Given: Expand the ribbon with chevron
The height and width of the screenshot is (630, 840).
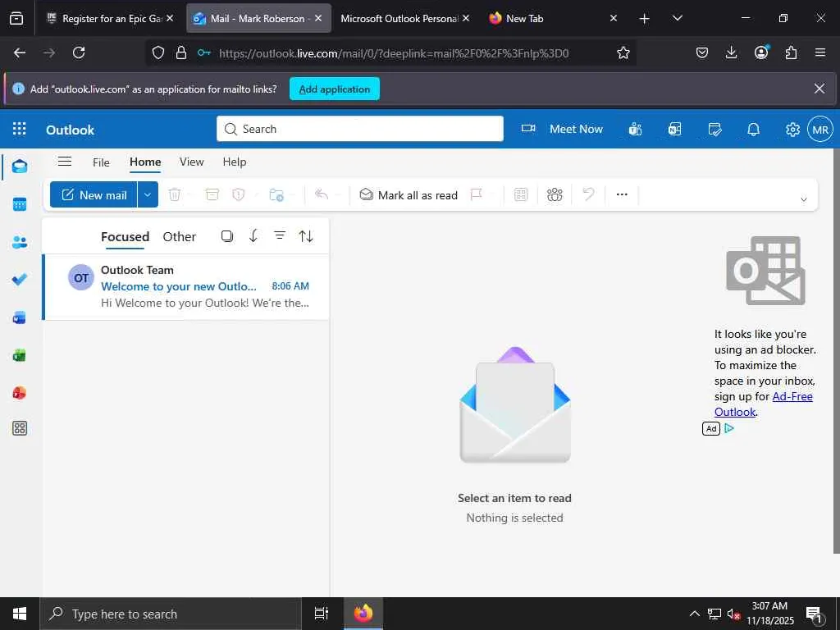Looking at the screenshot, I should tap(804, 199).
